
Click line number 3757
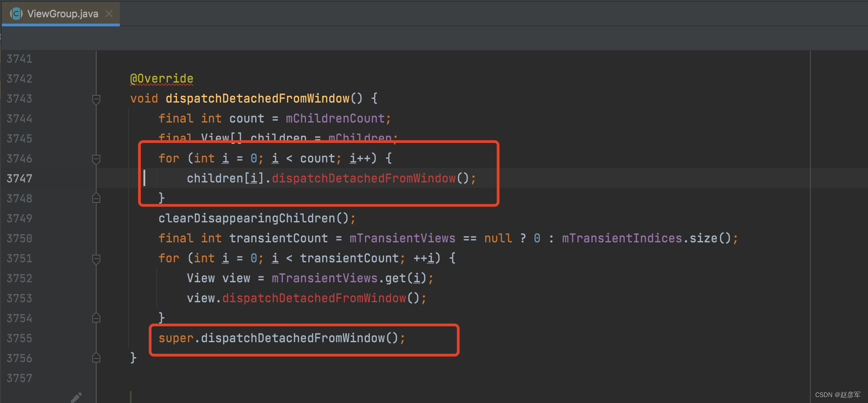(x=20, y=378)
